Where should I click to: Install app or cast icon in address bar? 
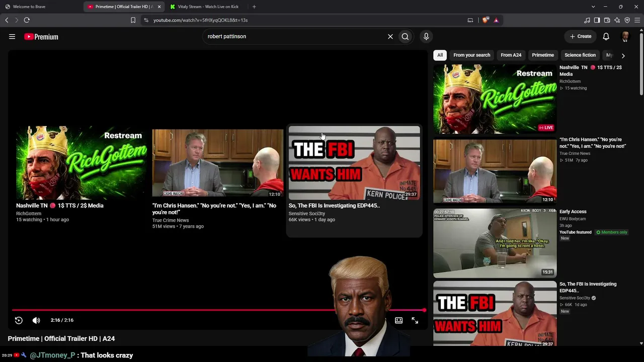point(470,20)
